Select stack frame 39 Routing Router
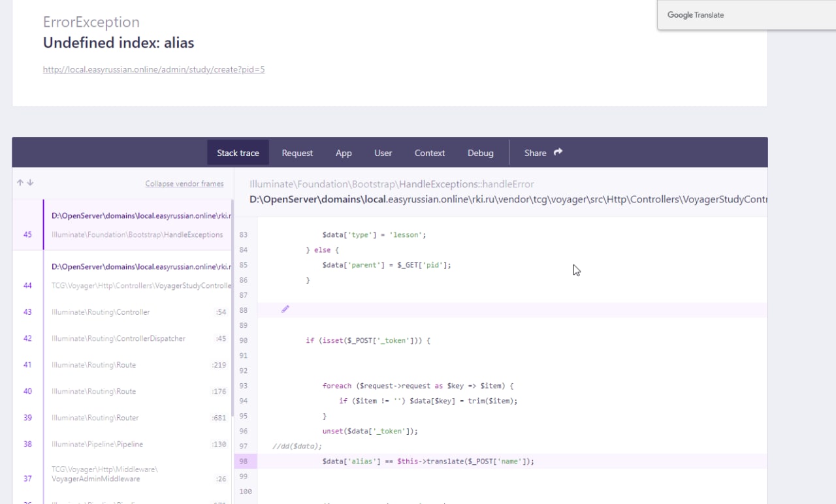The height and width of the screenshot is (504, 836). 122,418
